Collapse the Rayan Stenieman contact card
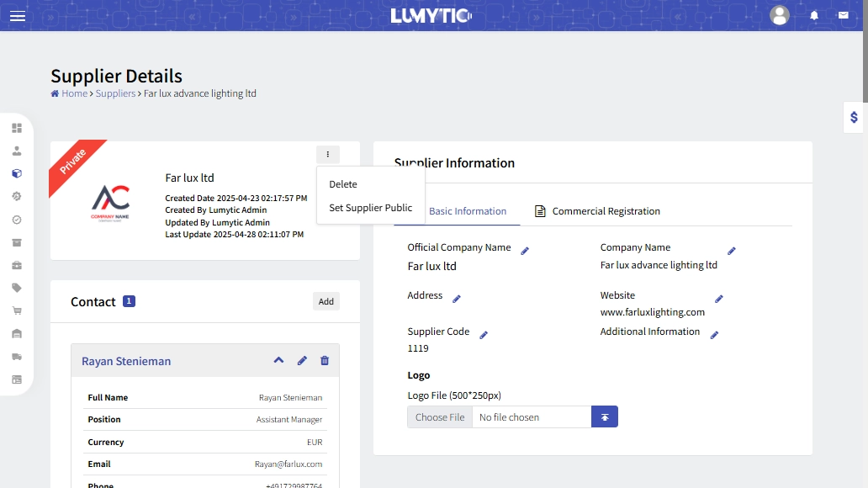 (x=278, y=361)
